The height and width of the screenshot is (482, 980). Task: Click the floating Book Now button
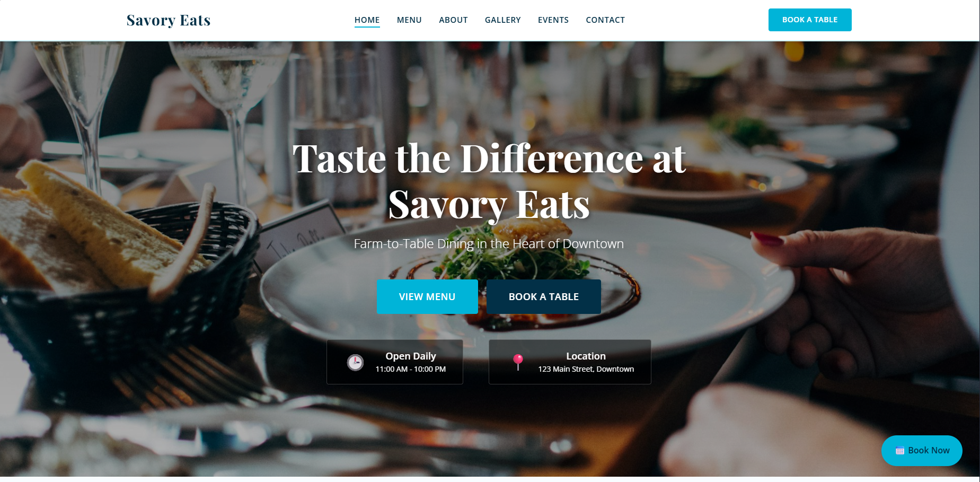point(922,451)
